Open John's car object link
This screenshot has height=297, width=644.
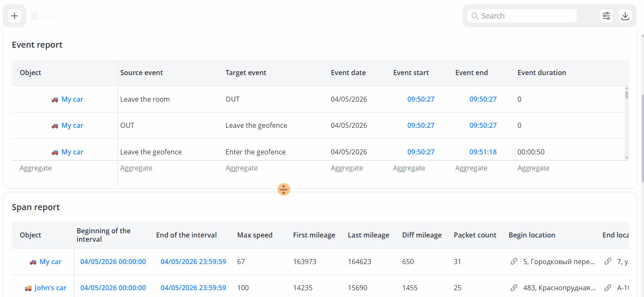[51, 288]
